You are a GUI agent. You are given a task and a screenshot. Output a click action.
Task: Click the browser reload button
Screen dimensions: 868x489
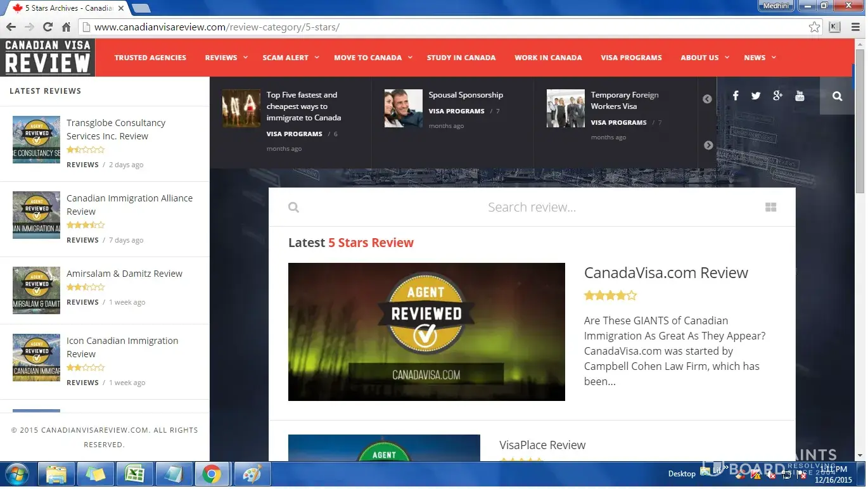coord(48,27)
